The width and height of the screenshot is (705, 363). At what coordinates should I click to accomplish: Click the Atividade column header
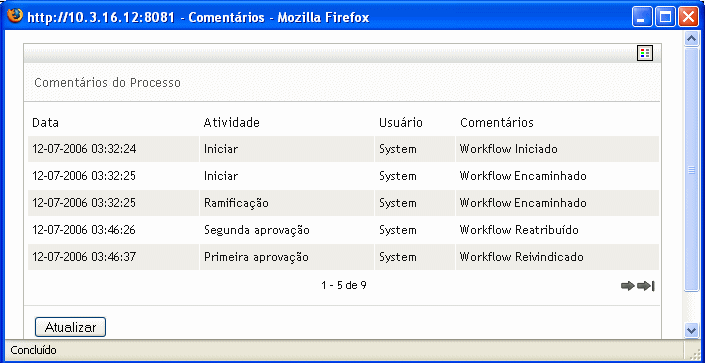[232, 123]
